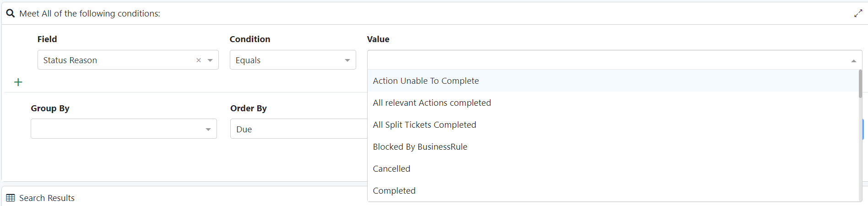Pick "All Split Tickets Completed" option
Image resolution: width=868 pixels, height=206 pixels.
pyautogui.click(x=424, y=125)
